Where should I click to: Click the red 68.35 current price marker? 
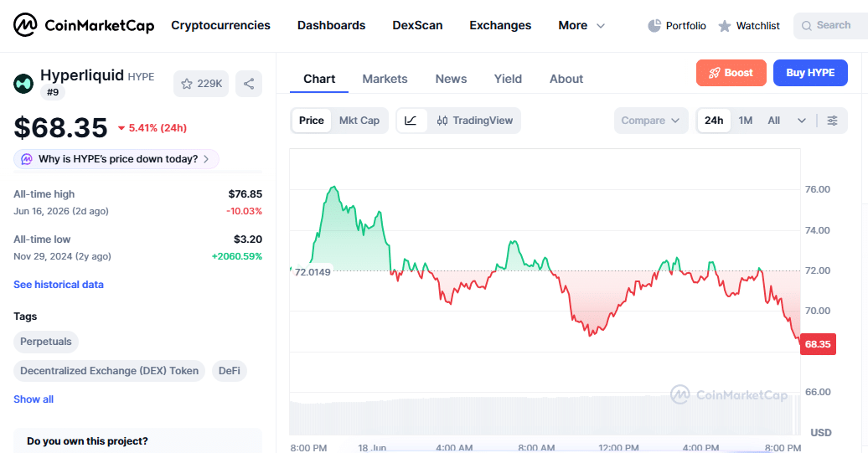tap(818, 344)
